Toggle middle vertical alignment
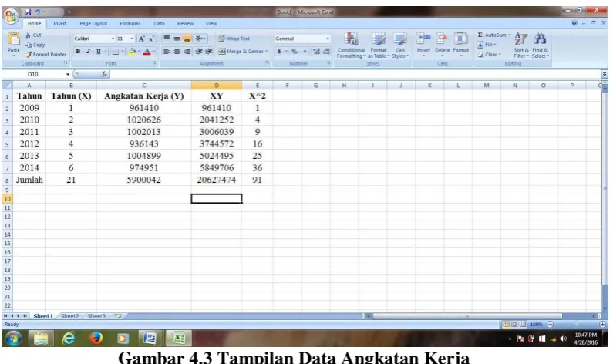This screenshot has height=364, width=613. click(177, 39)
